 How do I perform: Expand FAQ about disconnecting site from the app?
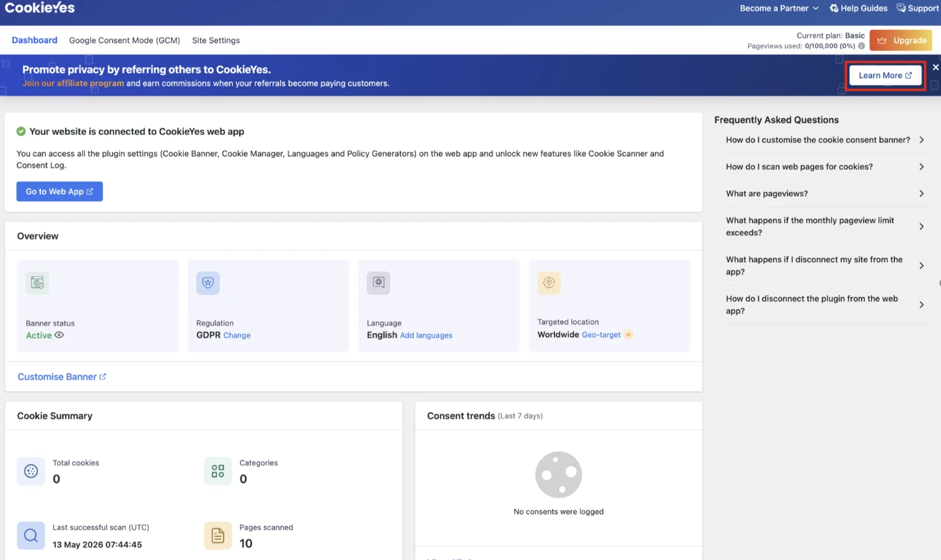(x=825, y=266)
